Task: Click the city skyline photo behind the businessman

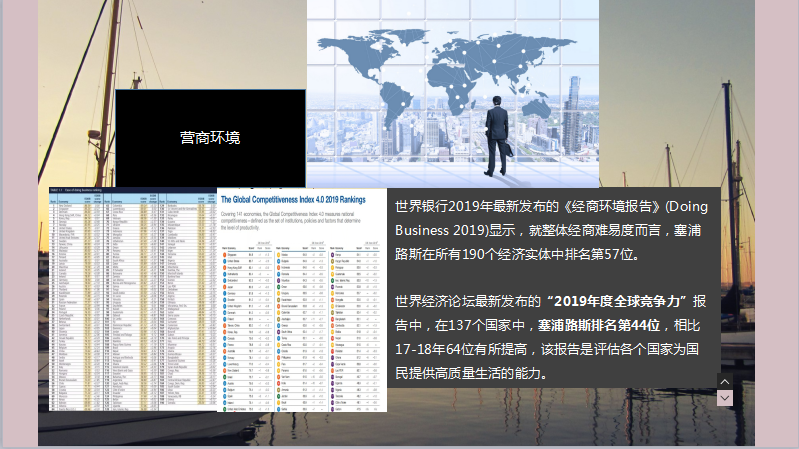Action: pyautogui.click(x=560, y=120)
